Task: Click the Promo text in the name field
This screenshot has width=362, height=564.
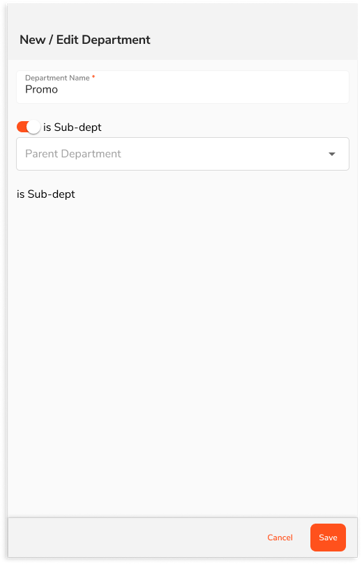Action: pyautogui.click(x=41, y=90)
